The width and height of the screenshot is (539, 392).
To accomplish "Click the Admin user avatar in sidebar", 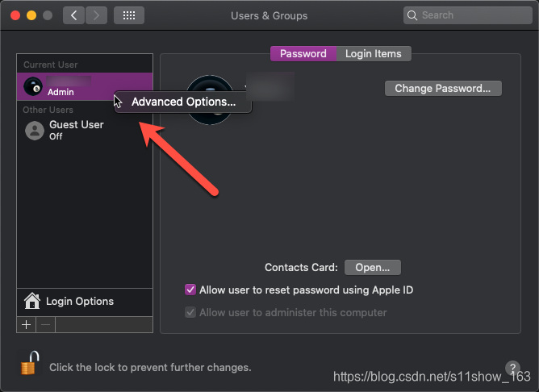I will 33,85.
